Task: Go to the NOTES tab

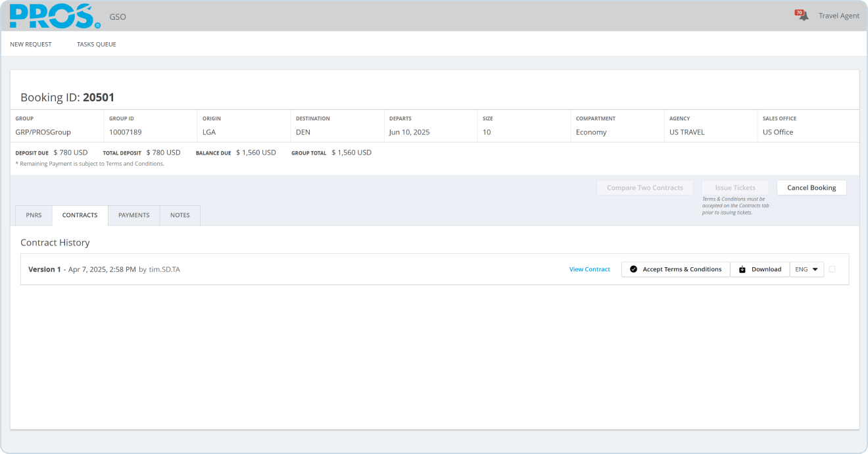Action: click(180, 215)
